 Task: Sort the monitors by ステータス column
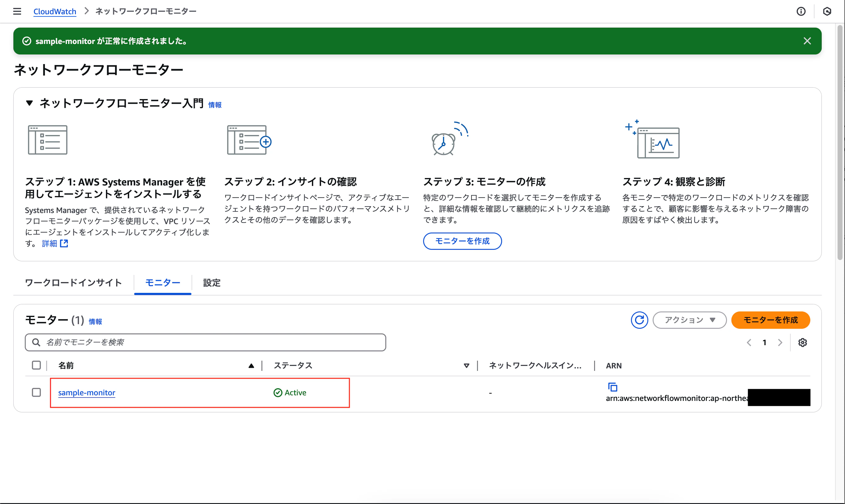coord(466,366)
